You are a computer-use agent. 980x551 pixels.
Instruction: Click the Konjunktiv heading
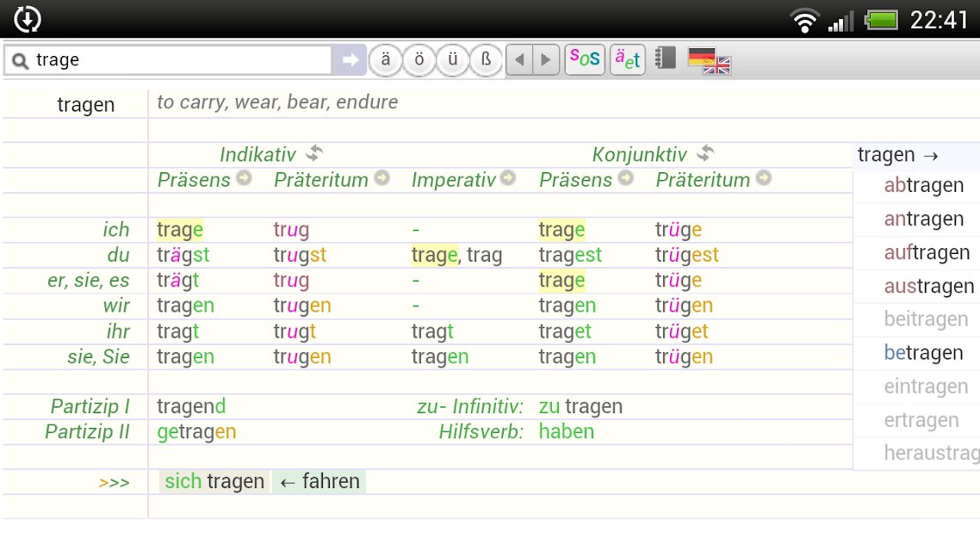tap(639, 154)
